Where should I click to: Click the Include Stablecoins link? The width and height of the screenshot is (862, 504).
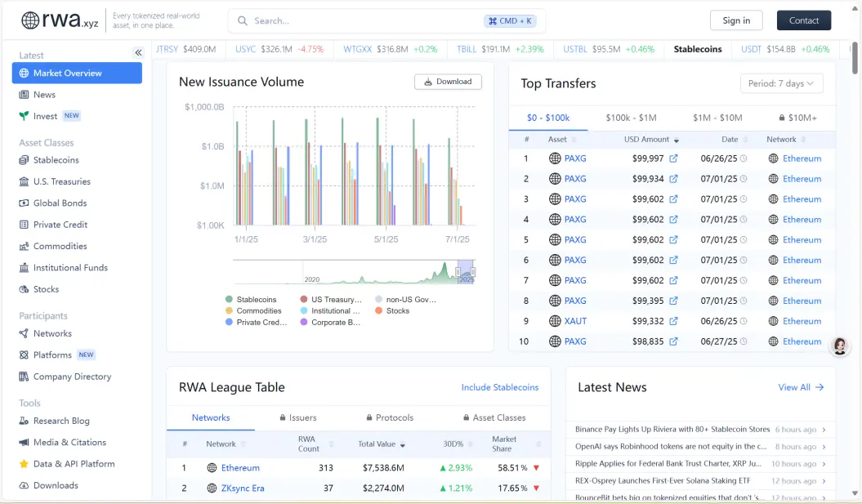(x=499, y=387)
